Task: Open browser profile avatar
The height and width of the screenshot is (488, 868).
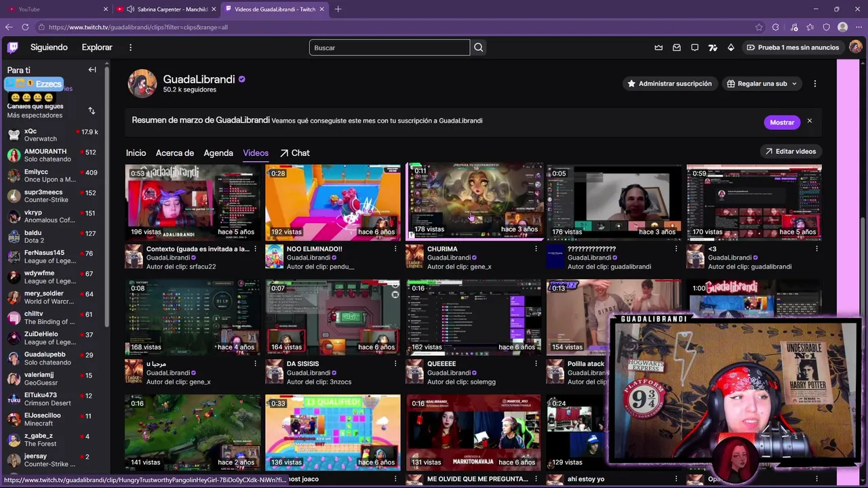Action: [843, 27]
